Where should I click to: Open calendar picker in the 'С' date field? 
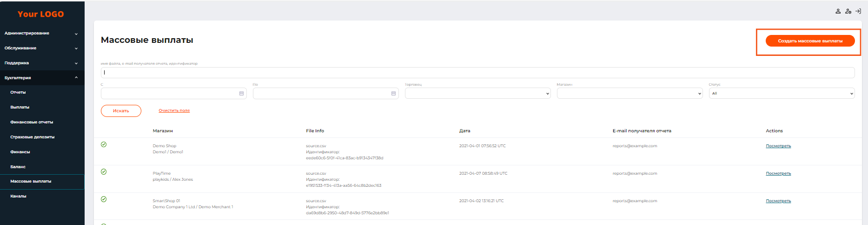pos(241,94)
